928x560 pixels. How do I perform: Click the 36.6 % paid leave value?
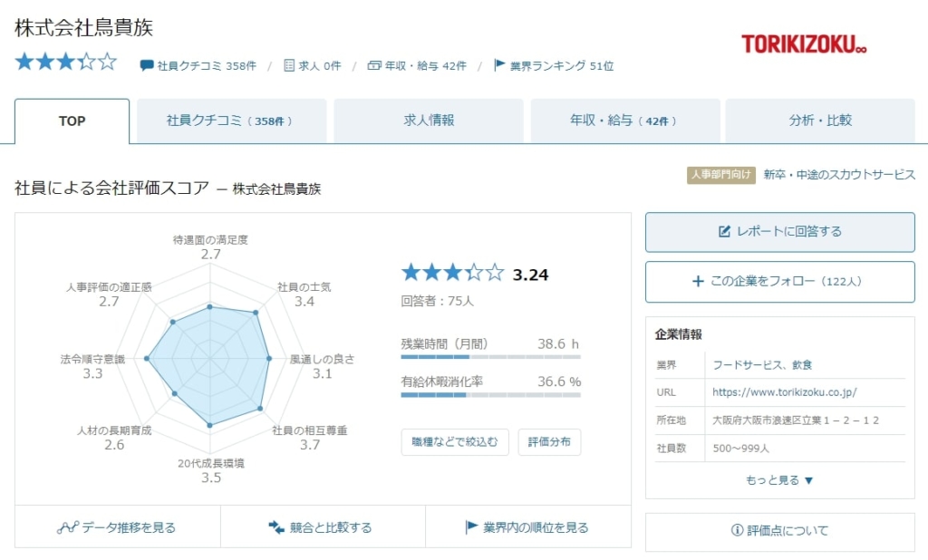tap(559, 381)
